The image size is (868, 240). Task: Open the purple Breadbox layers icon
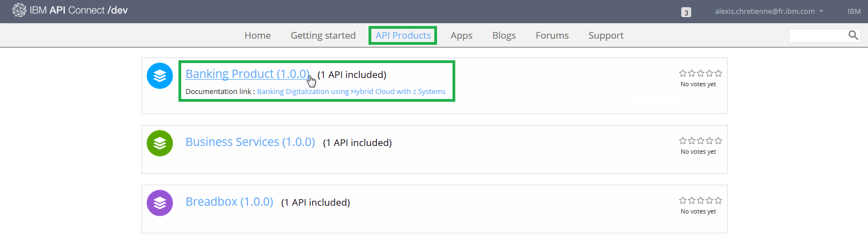pyautogui.click(x=160, y=203)
